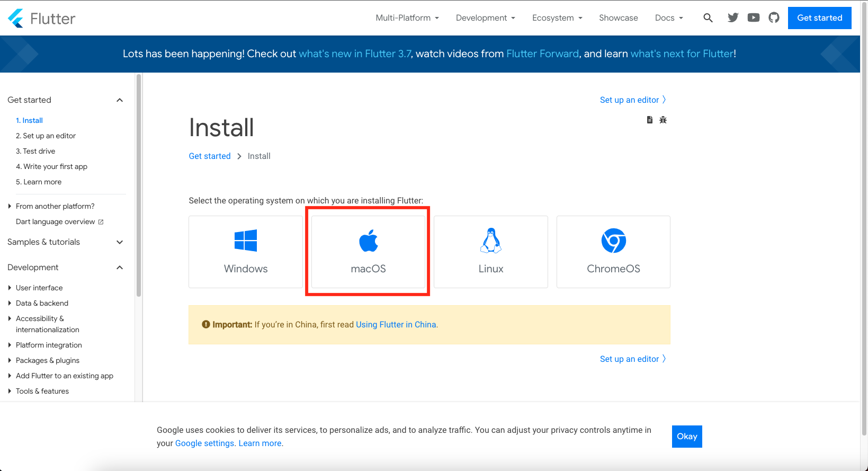Go to 1. Install in sidebar
Image resolution: width=868 pixels, height=471 pixels.
(29, 120)
